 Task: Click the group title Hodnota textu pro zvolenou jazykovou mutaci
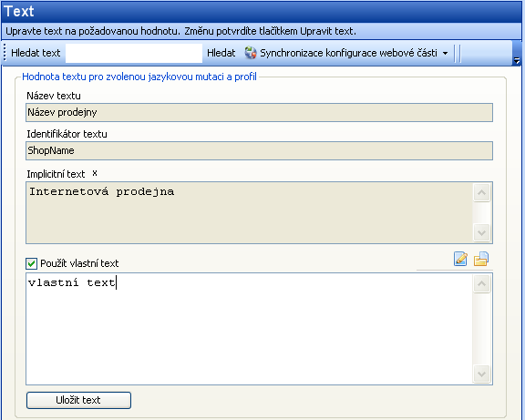[139, 77]
